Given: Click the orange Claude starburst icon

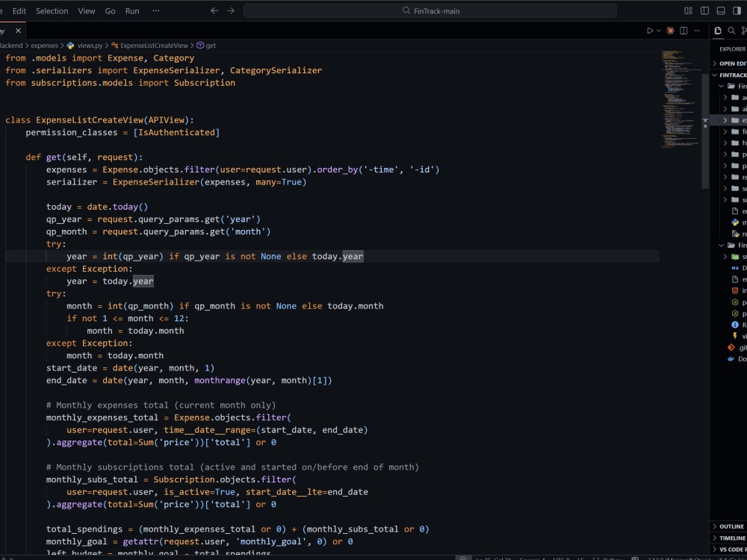Looking at the screenshot, I should coord(670,31).
